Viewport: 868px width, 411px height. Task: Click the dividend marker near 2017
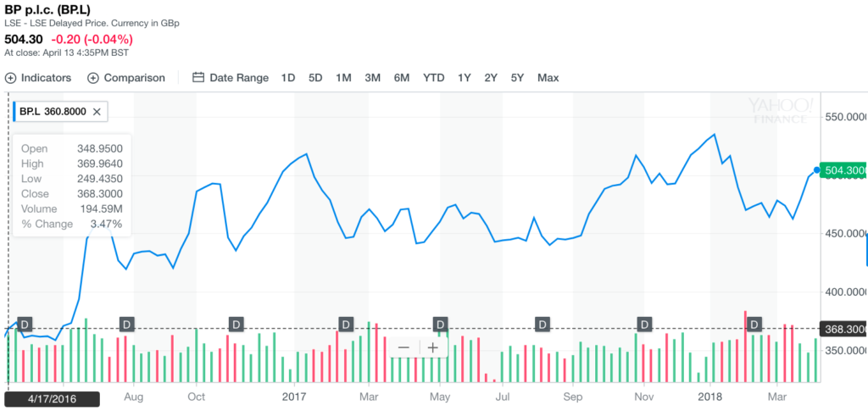click(345, 324)
